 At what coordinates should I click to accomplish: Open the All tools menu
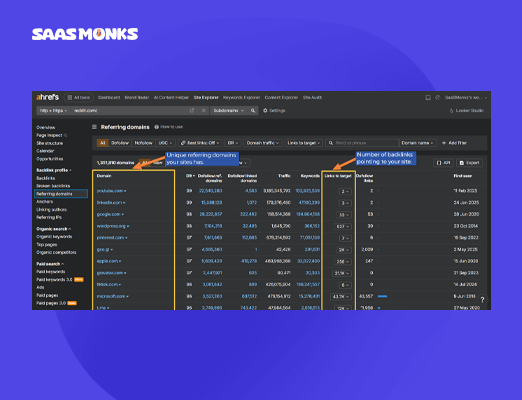[x=79, y=97]
